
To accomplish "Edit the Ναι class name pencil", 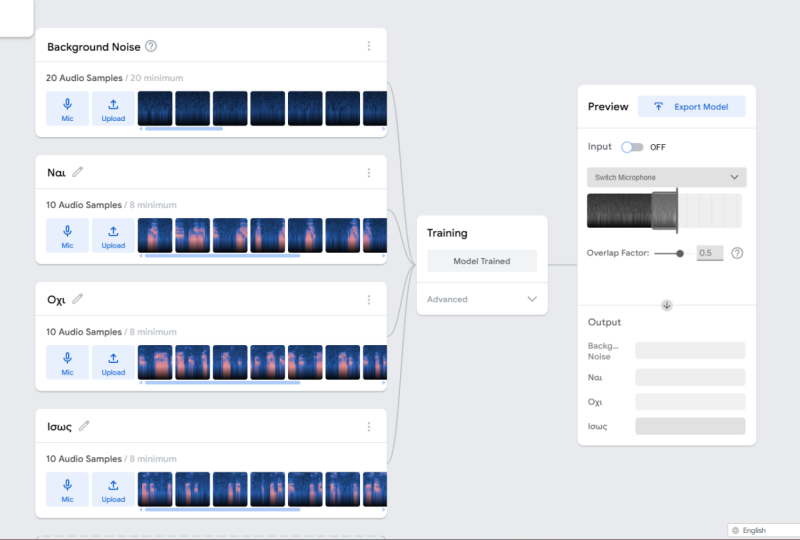I will point(77,173).
